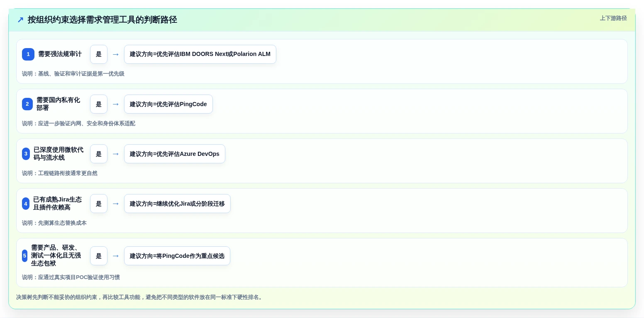
Task: Select the condition 需要产品、研发、测试一体化且无强生态包袱
Action: coord(56,256)
